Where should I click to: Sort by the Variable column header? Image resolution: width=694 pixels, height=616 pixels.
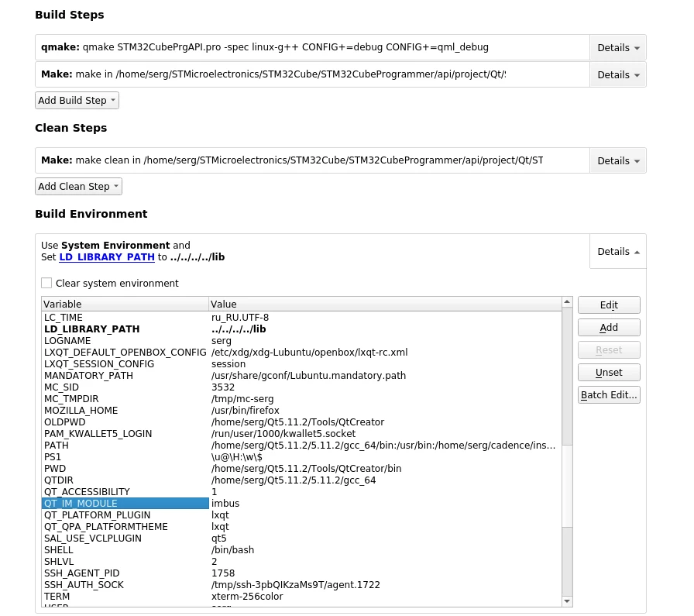coord(125,304)
